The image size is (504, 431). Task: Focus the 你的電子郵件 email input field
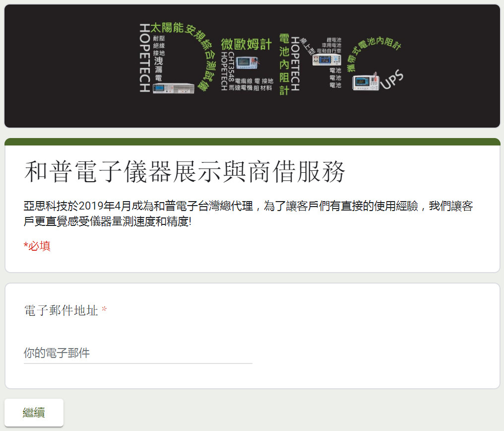pyautogui.click(x=138, y=353)
